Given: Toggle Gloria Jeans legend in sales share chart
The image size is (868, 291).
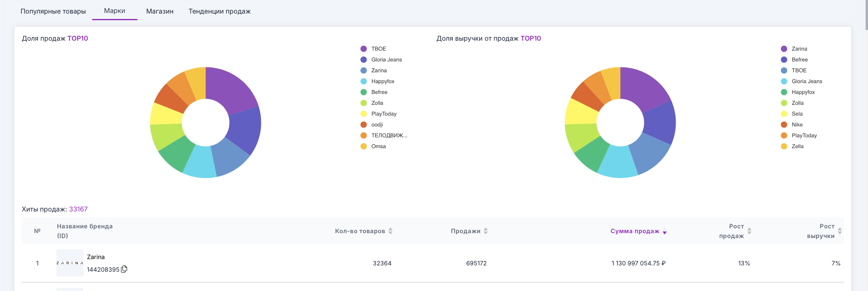Looking at the screenshot, I should (381, 60).
